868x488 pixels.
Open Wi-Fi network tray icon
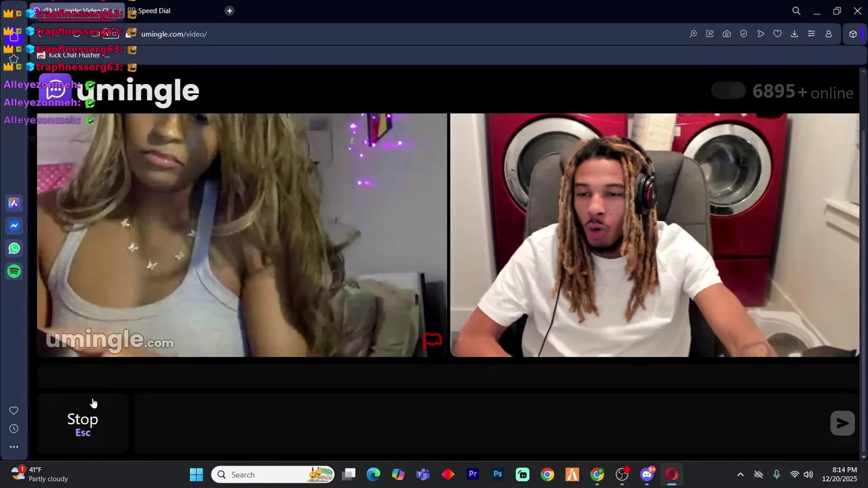(794, 474)
